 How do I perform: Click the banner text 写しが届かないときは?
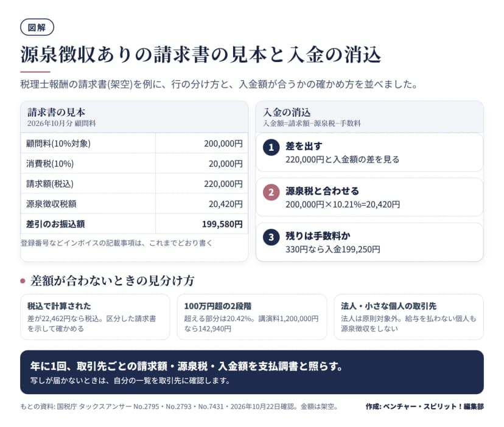[x=130, y=381]
